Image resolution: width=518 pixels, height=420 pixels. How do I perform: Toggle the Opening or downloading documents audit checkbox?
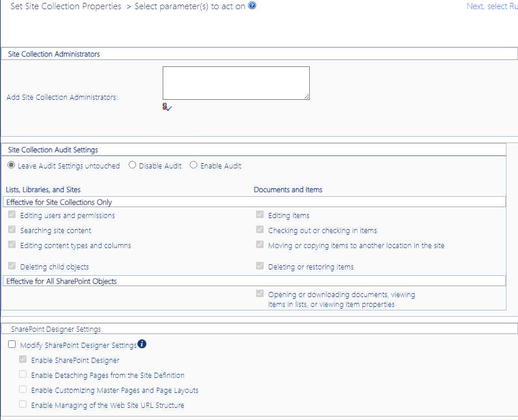[x=259, y=293]
